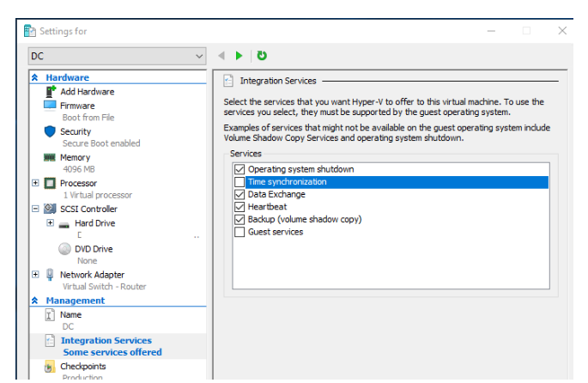
Task: Toggle the Heartbeat checkbox
Action: tap(239, 207)
